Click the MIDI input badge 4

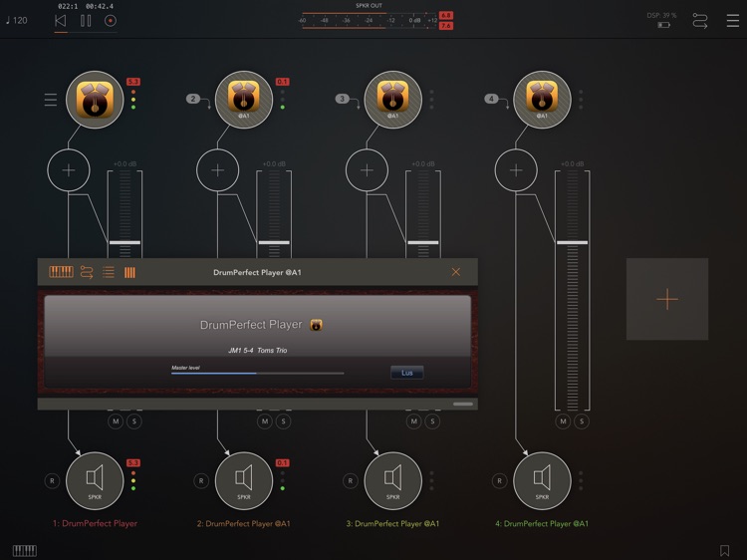tap(491, 99)
